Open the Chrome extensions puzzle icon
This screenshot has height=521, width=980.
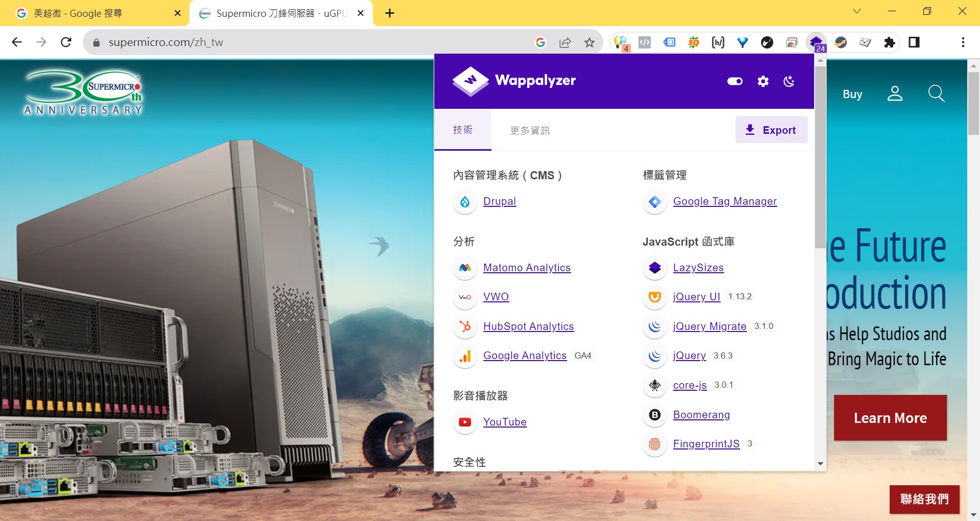click(890, 42)
